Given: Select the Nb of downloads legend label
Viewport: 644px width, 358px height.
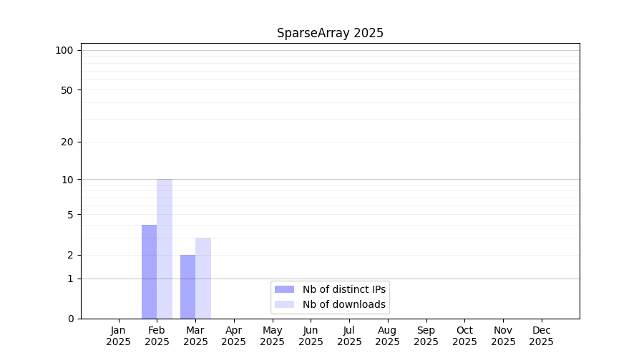Looking at the screenshot, I should pos(344,304).
